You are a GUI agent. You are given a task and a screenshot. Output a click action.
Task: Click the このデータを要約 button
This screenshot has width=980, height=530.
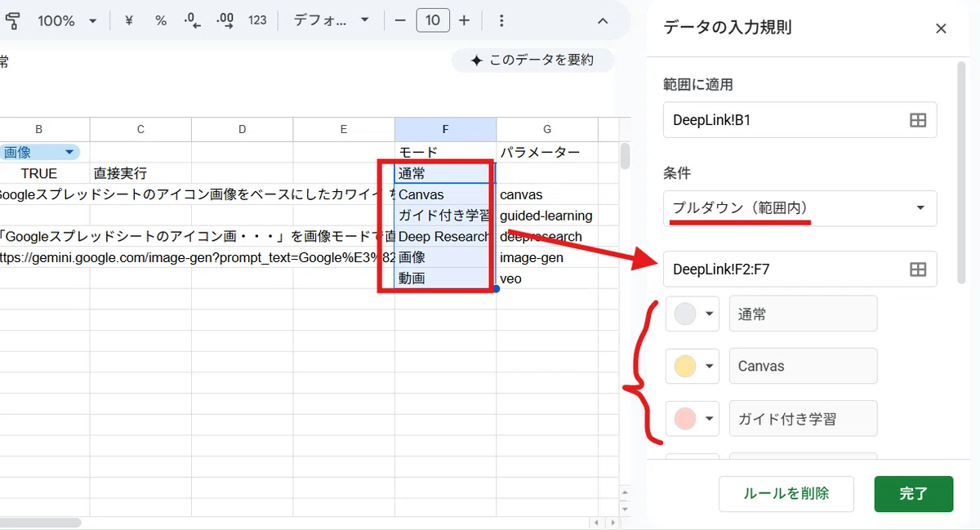point(532,60)
